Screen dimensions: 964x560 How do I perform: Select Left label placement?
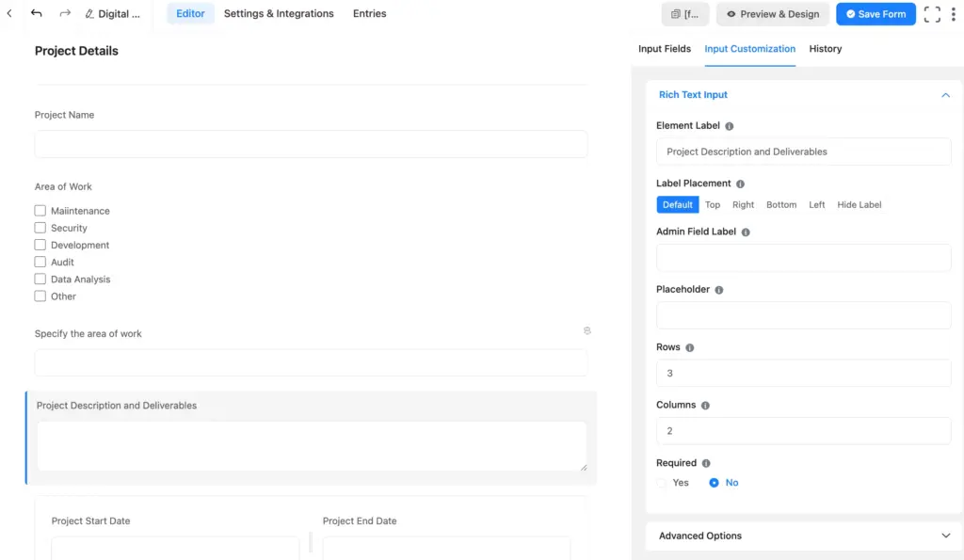(816, 204)
